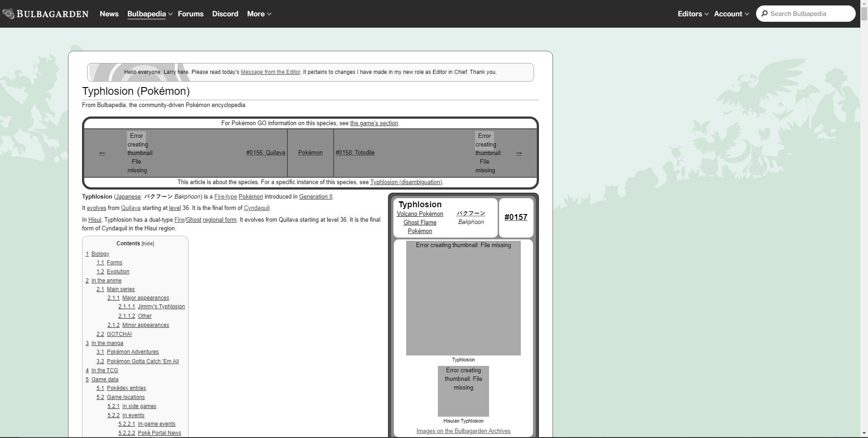Image resolution: width=868 pixels, height=438 pixels.
Task: Jump to 2.1.2 Minor appearances
Action: tap(138, 325)
